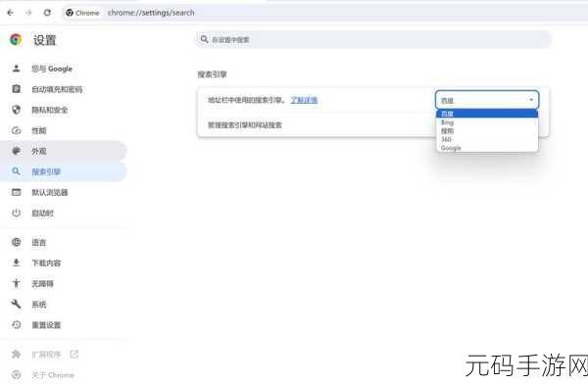Image resolution: width=588 pixels, height=384 pixels.
Task: Click the settings search field
Action: click(x=373, y=39)
